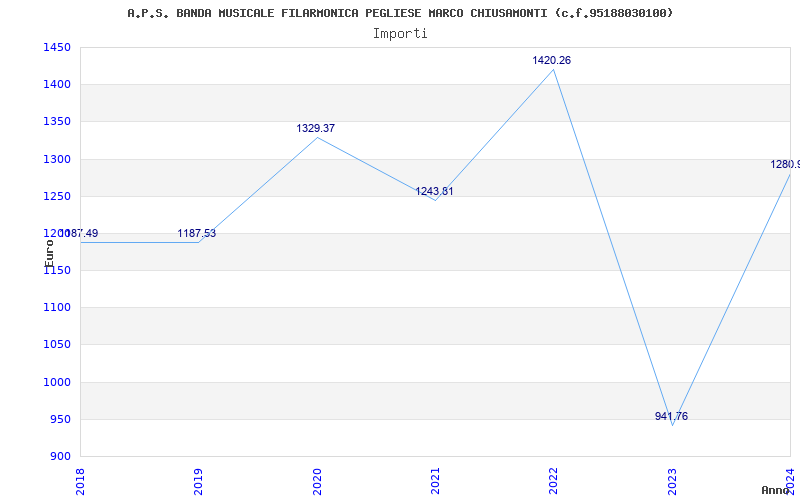Click the 1187.53 data label
Image resolution: width=800 pixels, height=500 pixels.
point(196,234)
